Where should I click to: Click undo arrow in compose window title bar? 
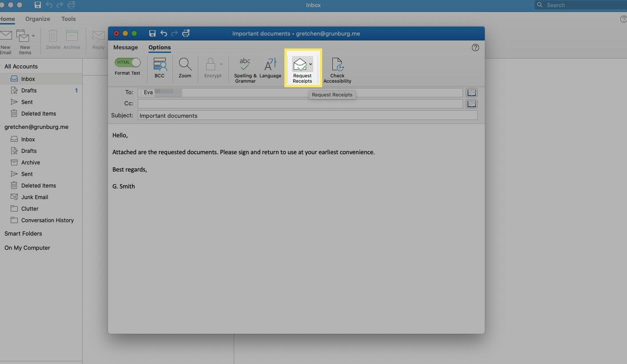point(164,33)
